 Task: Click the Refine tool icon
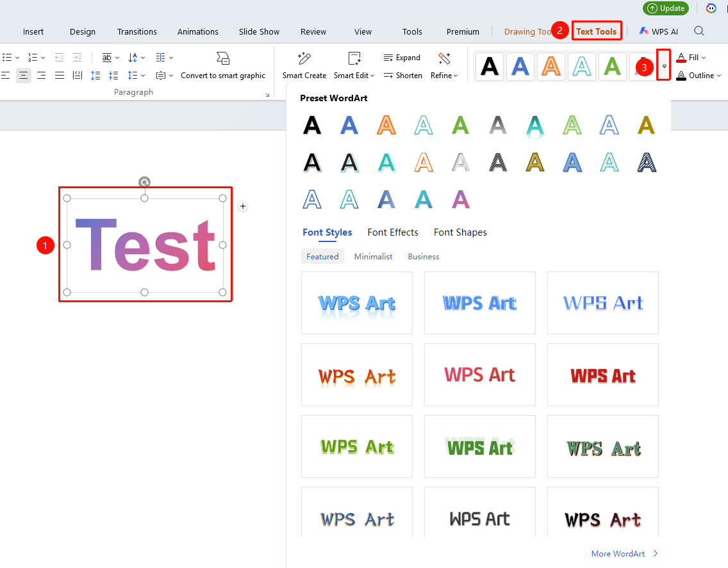[x=444, y=58]
